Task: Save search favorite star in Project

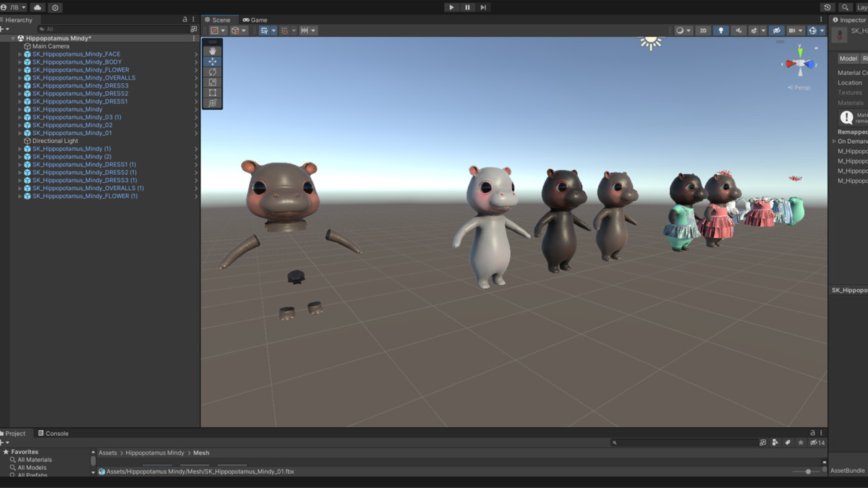Action: [x=801, y=442]
